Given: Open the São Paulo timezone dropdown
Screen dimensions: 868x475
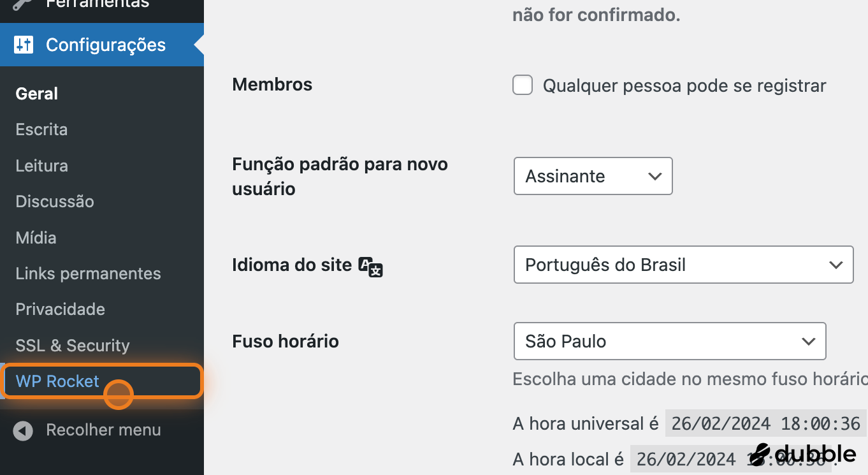Looking at the screenshot, I should pos(669,341).
